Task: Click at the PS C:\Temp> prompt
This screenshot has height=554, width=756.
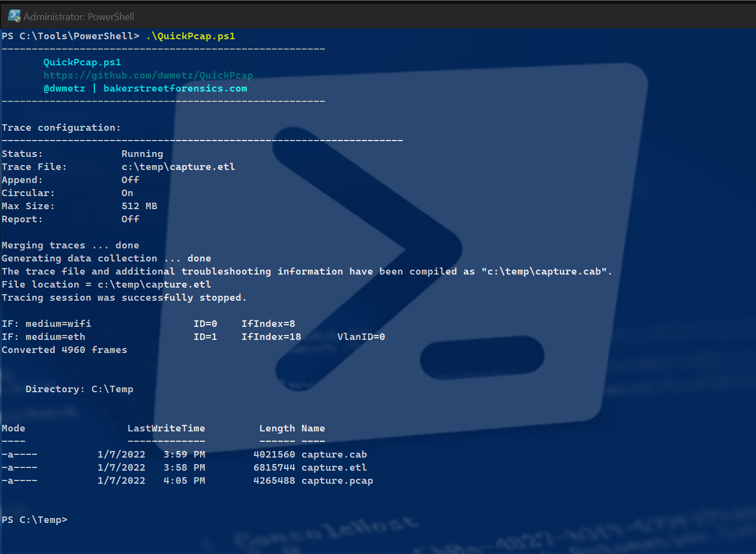Action: (x=34, y=520)
